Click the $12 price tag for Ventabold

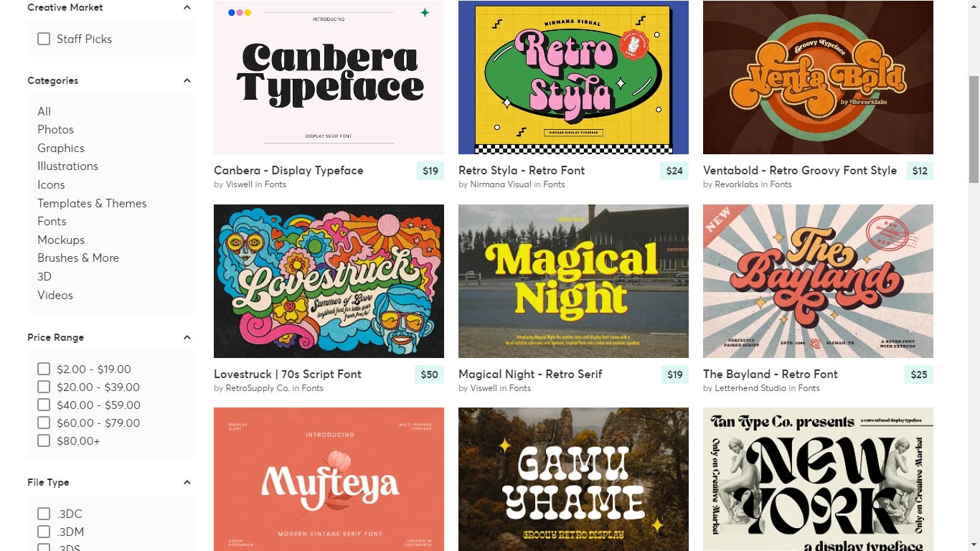919,171
